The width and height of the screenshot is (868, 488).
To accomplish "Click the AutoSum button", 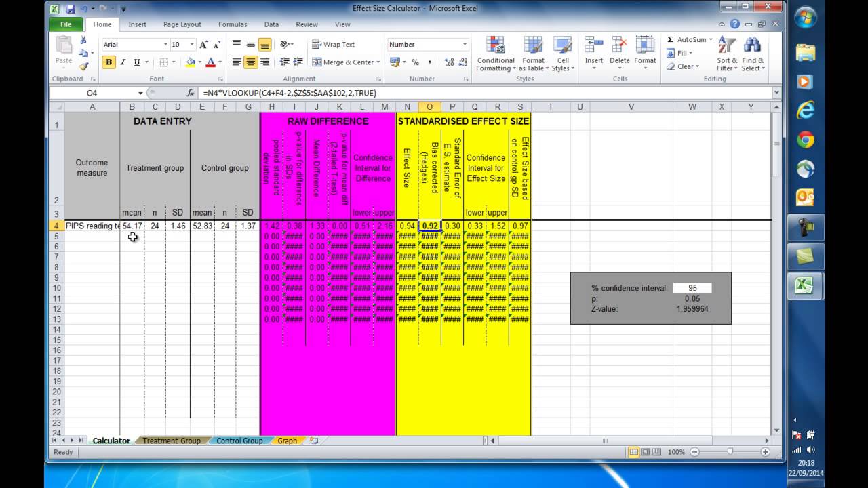I will click(690, 39).
